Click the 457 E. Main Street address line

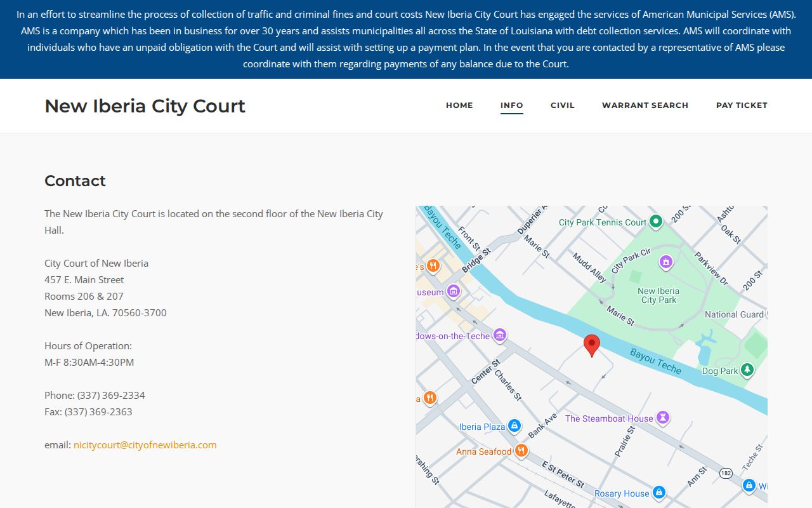pos(84,279)
